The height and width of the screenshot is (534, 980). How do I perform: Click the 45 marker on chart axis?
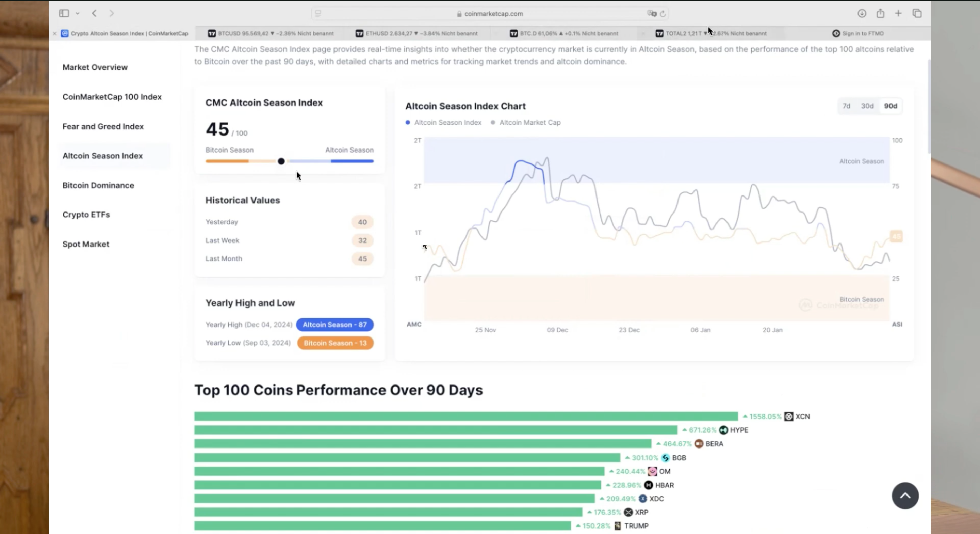point(896,237)
